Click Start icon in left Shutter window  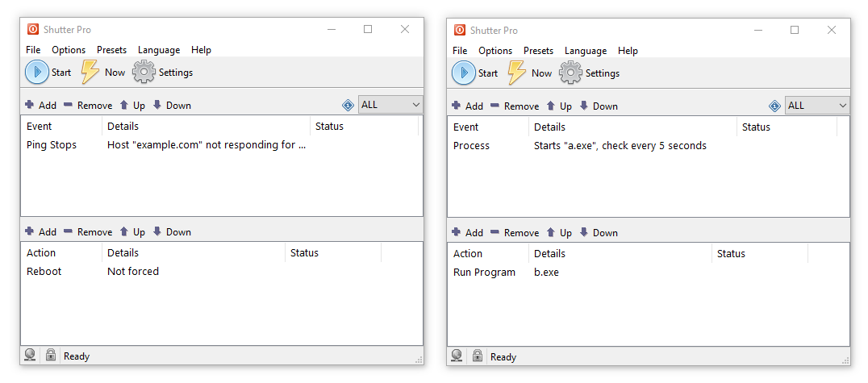[37, 72]
